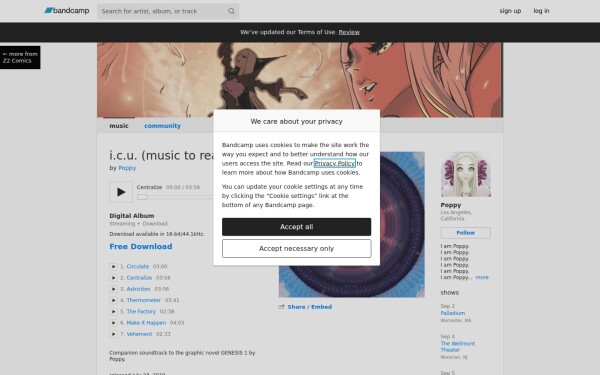Open the Vehement track link
600x375 pixels.
139,334
